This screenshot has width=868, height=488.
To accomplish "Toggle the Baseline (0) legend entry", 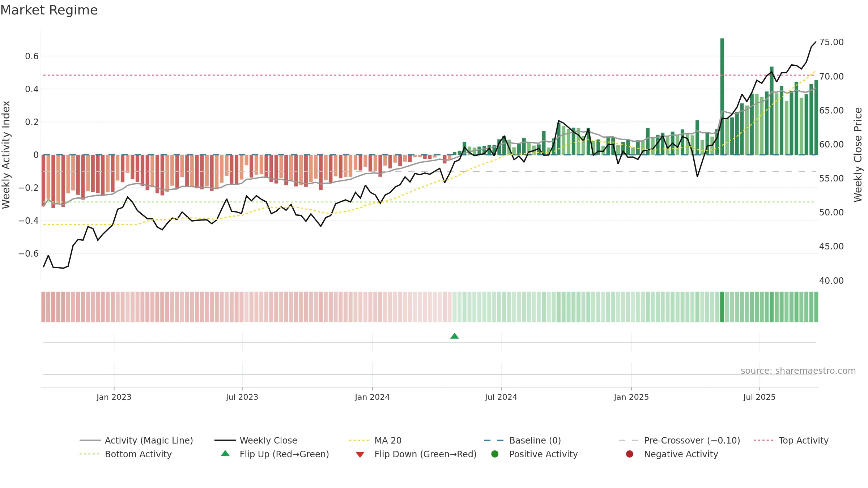I will [x=522, y=440].
